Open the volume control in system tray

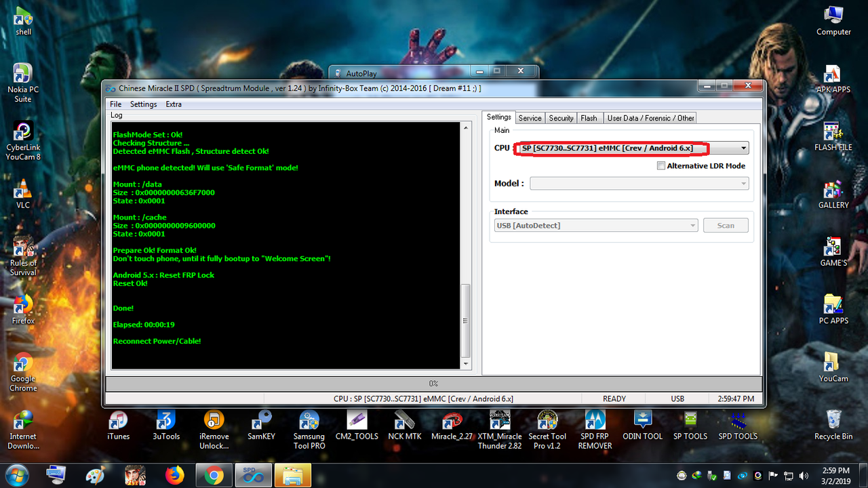804,476
